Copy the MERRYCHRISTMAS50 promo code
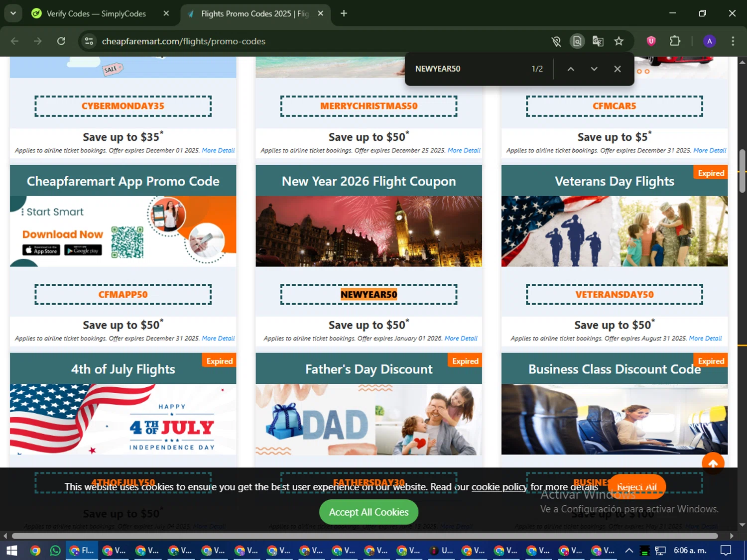The image size is (747, 560). pos(369,106)
